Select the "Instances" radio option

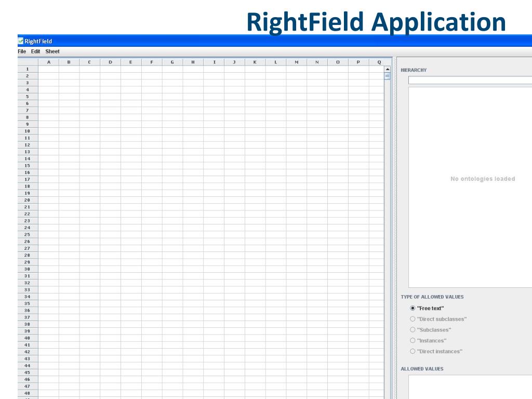coord(428,341)
